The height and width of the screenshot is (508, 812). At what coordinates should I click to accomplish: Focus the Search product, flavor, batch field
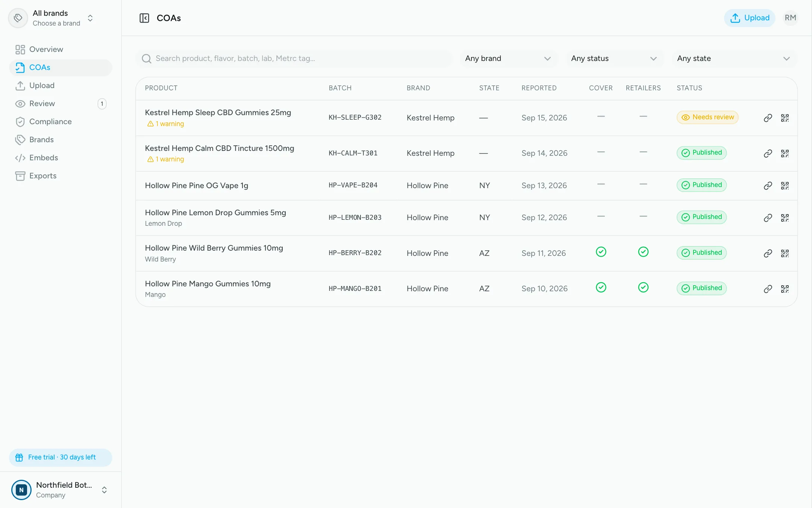tap(294, 58)
